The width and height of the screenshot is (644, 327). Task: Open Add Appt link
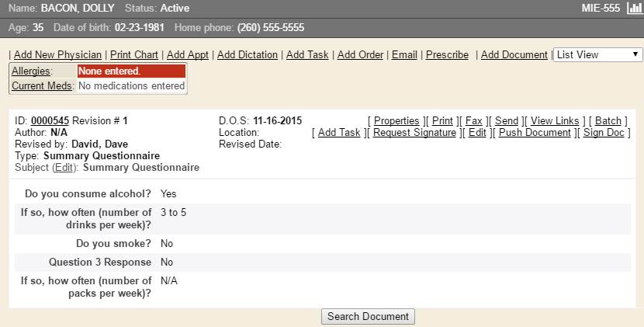tap(187, 55)
